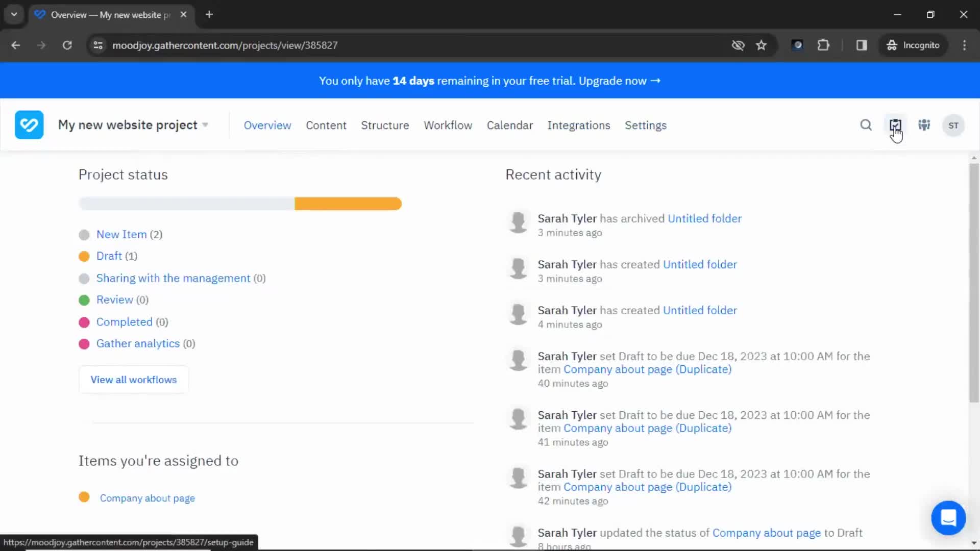Screen dimensions: 980x551
Task: Click Untitled folder recent activity link
Action: click(704, 218)
